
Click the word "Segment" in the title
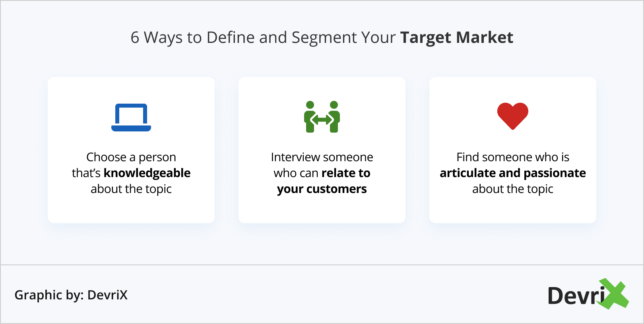pos(324,38)
